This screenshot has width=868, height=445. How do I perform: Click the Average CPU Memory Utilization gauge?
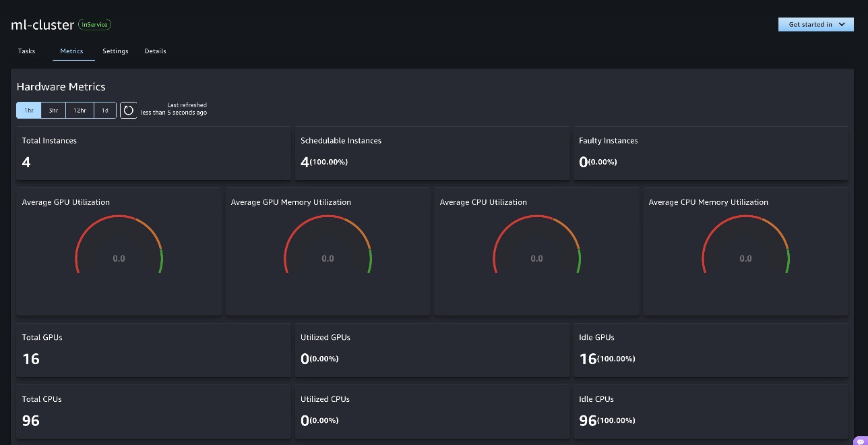745,245
